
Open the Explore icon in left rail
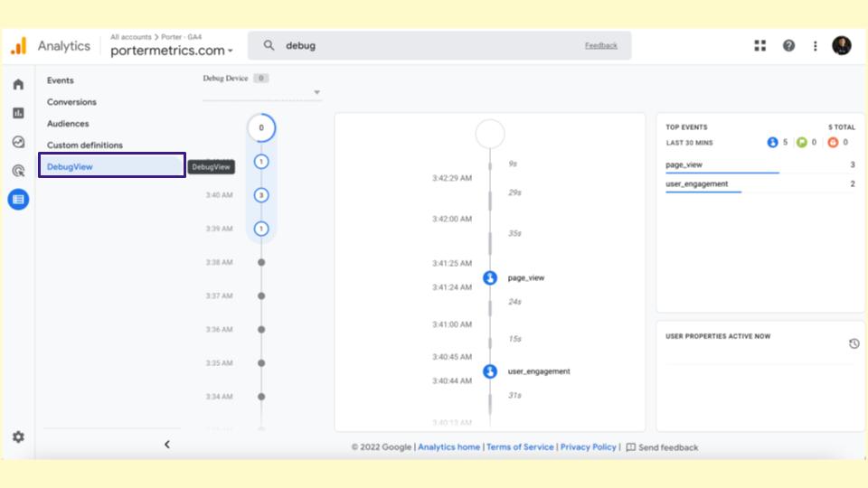pyautogui.click(x=18, y=142)
